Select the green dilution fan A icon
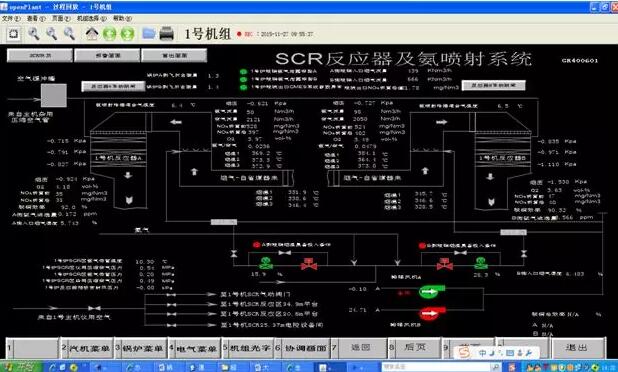618x372 pixels. [431, 292]
